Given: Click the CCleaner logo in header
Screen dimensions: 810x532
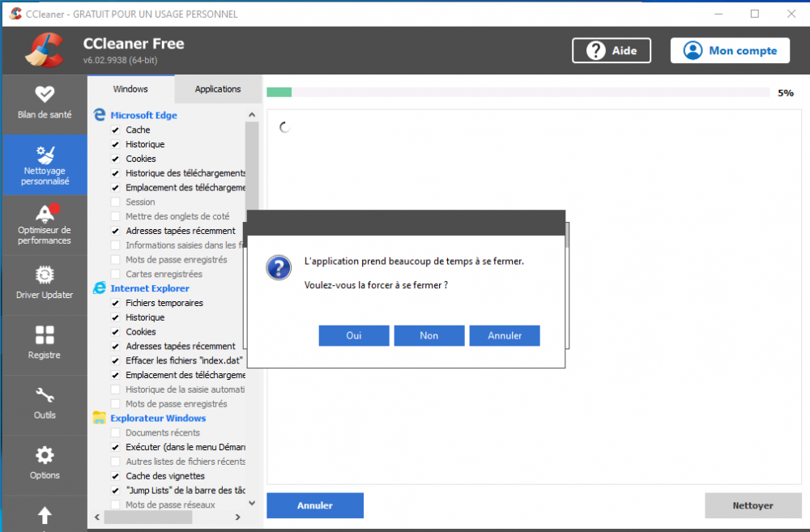Looking at the screenshot, I should 45,50.
